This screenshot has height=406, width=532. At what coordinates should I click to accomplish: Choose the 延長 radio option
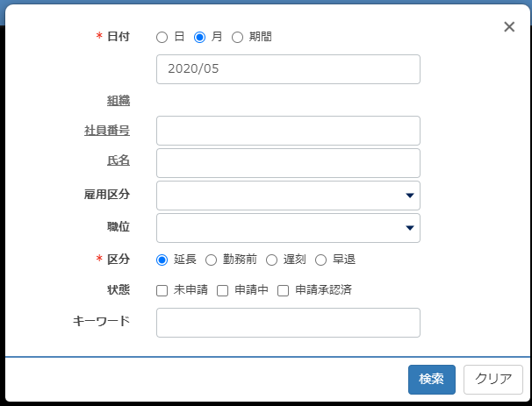tap(162, 260)
